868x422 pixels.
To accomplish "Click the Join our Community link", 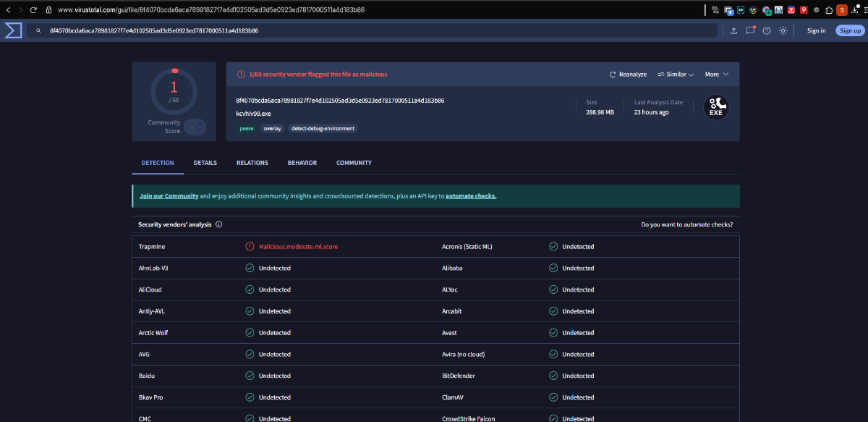I will (x=169, y=196).
